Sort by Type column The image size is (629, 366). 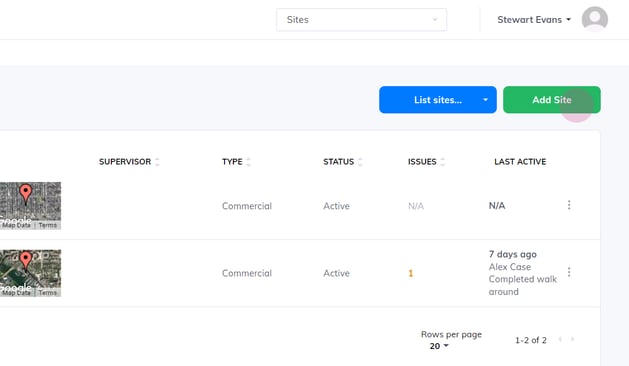[236, 162]
